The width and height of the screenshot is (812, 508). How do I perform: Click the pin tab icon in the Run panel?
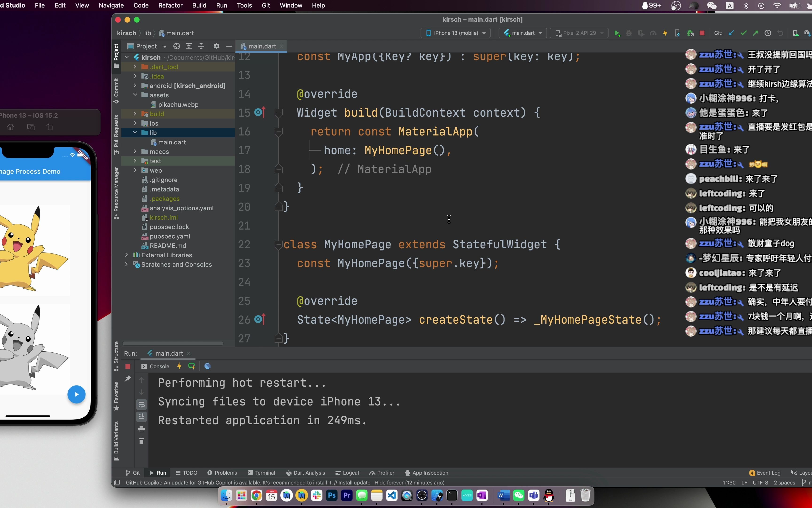128,379
